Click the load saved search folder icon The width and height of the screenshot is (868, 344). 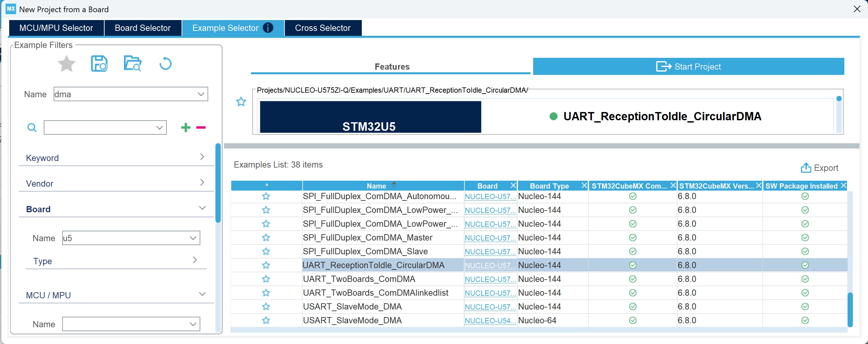(133, 63)
